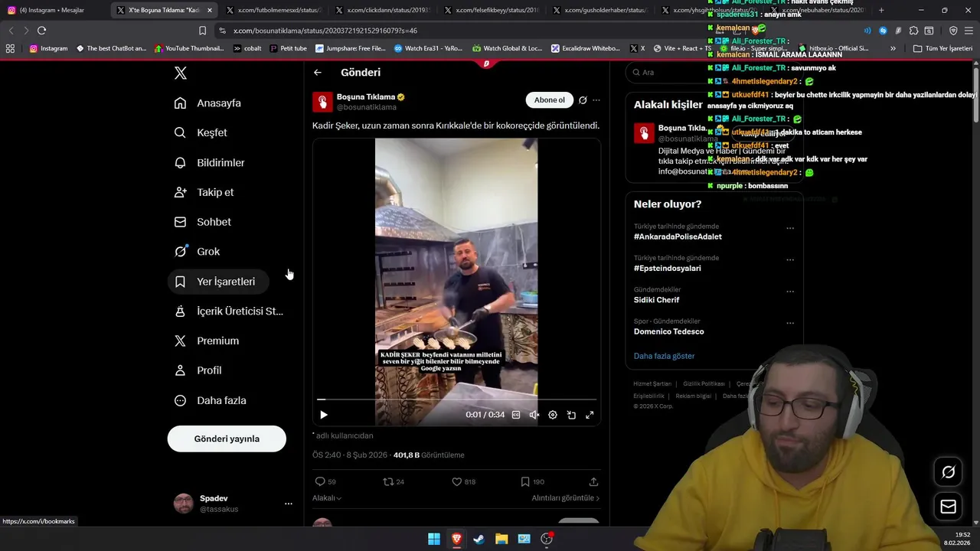Expand the video to fullscreen
This screenshot has height=551, width=980.
(x=590, y=415)
